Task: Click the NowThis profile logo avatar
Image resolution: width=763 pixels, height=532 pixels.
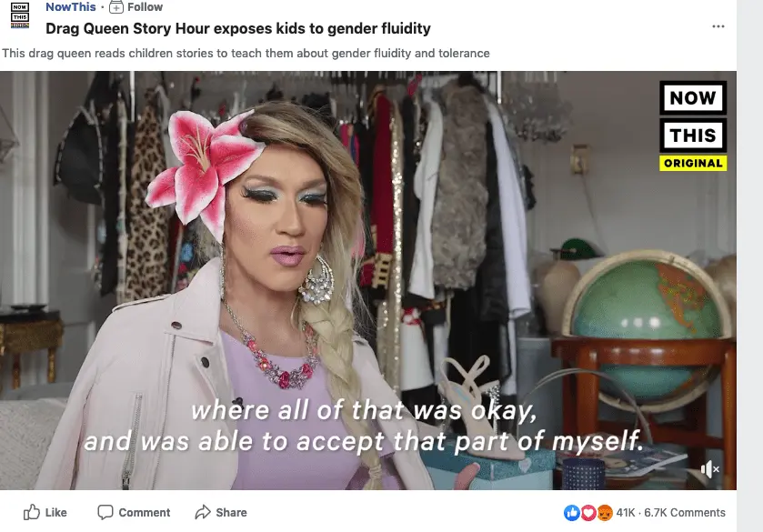Action: tap(20, 15)
